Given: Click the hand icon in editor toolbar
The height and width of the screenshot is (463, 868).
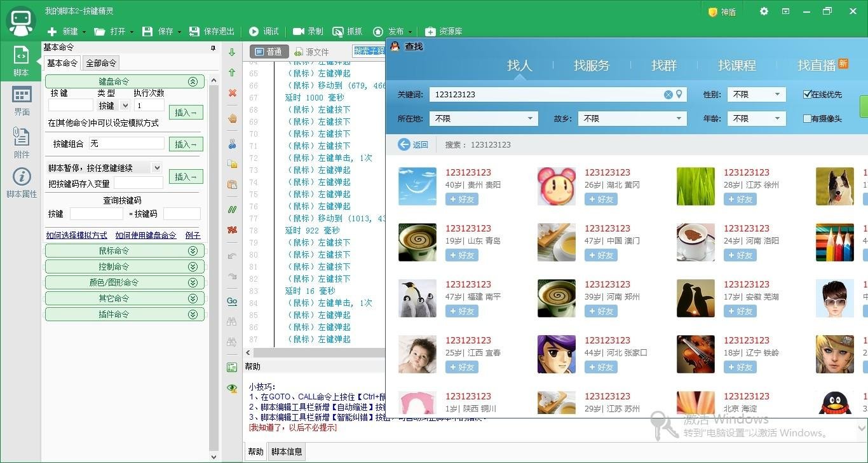Looking at the screenshot, I should click(232, 118).
